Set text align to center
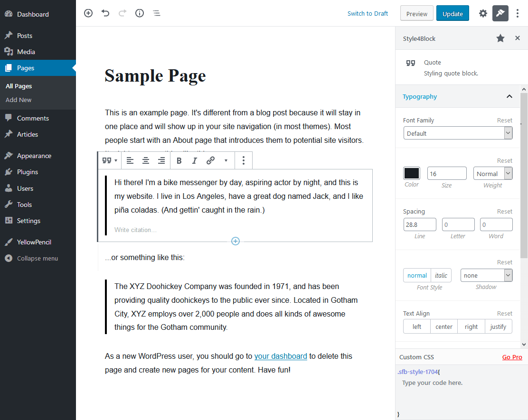This screenshot has height=420, width=528. [x=443, y=326]
